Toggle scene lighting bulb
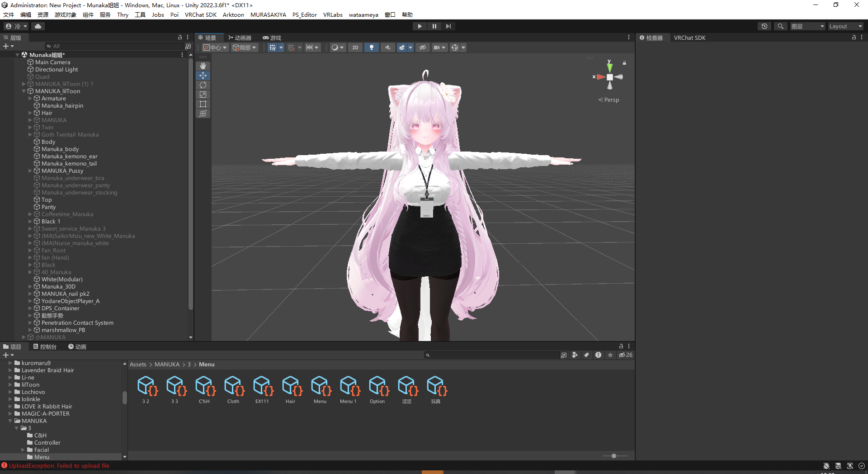This screenshot has width=868, height=474. (372, 47)
